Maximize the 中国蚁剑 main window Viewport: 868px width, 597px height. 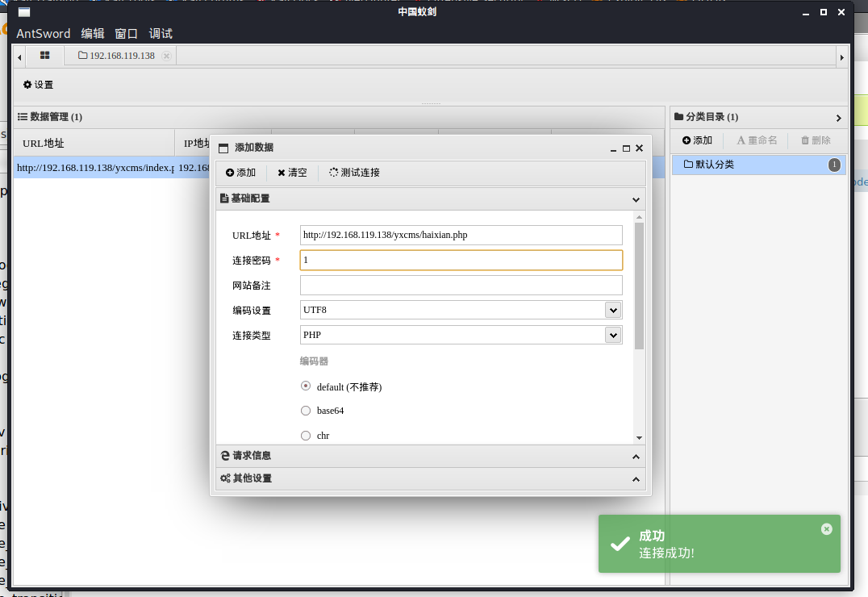point(824,12)
